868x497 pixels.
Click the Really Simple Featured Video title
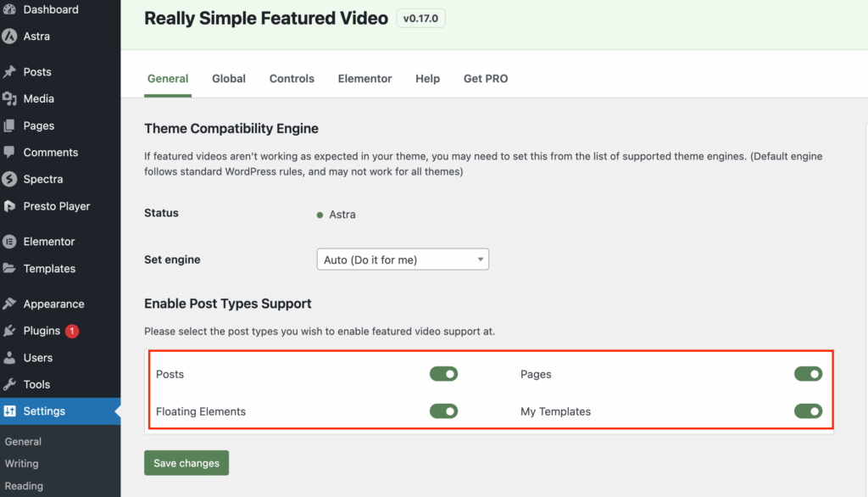[x=265, y=19]
